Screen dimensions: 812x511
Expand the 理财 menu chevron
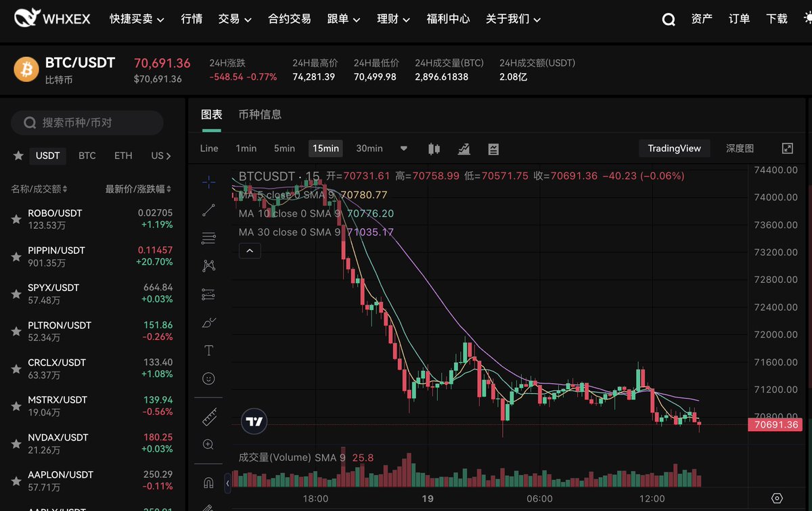click(x=406, y=20)
